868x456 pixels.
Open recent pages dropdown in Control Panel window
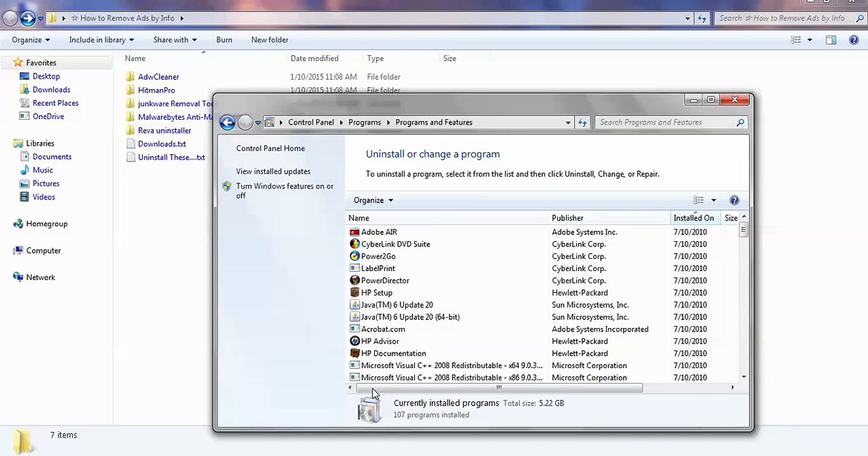[x=258, y=123]
